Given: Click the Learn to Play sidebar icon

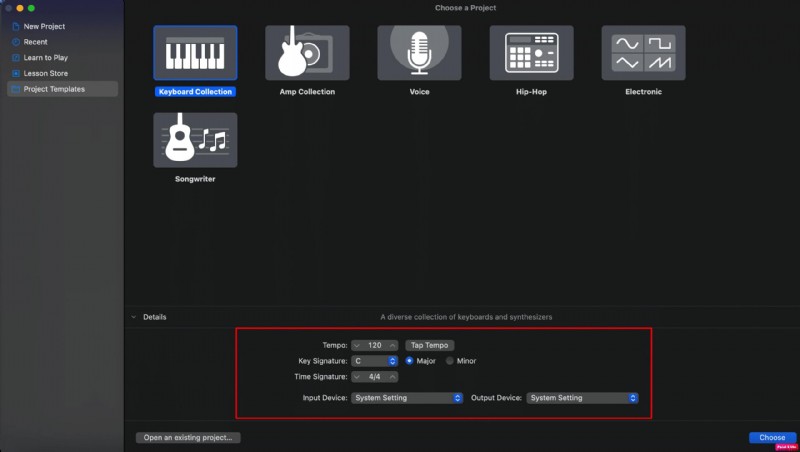Looking at the screenshot, I should 16,58.
